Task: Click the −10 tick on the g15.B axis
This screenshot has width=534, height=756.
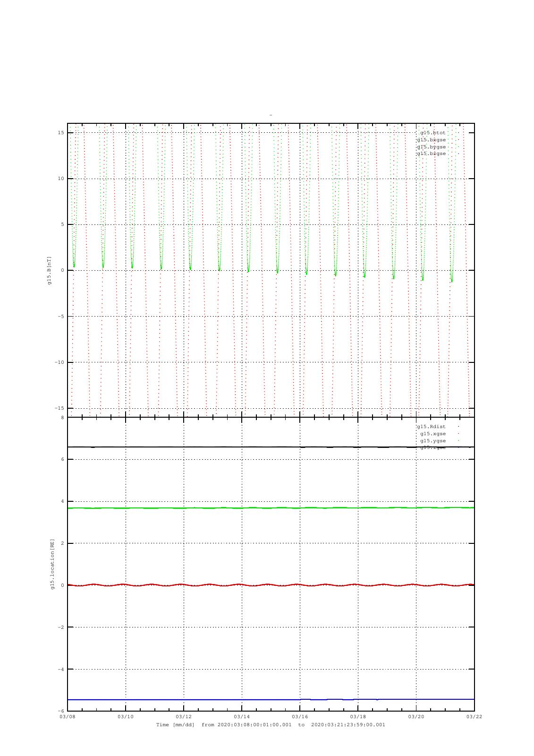Action: click(59, 362)
